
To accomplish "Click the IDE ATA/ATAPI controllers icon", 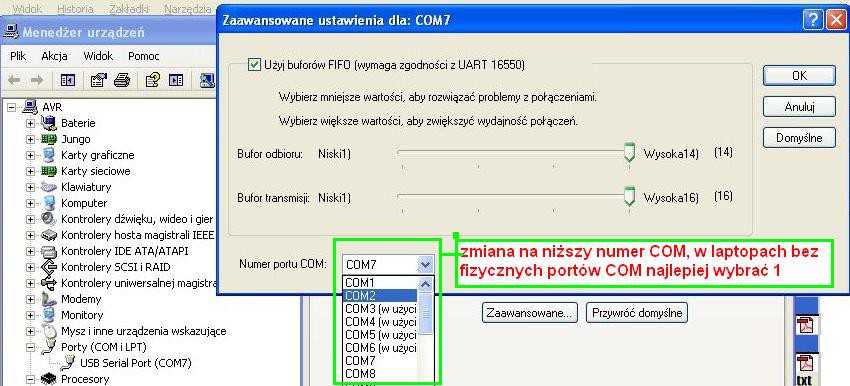I will tap(49, 251).
